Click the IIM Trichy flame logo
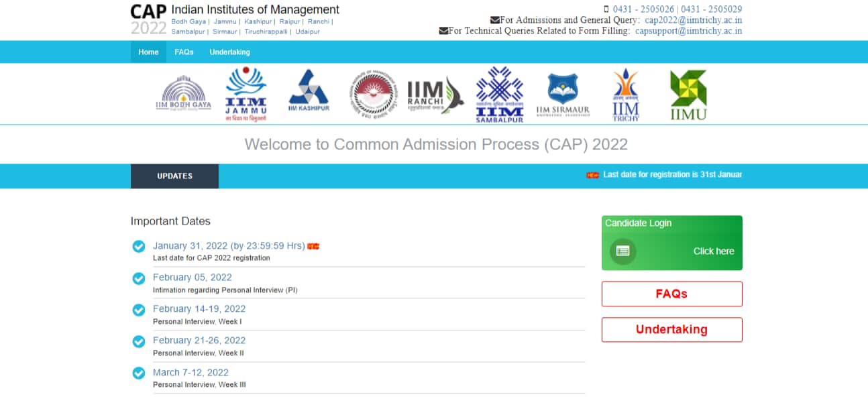 [x=625, y=93]
